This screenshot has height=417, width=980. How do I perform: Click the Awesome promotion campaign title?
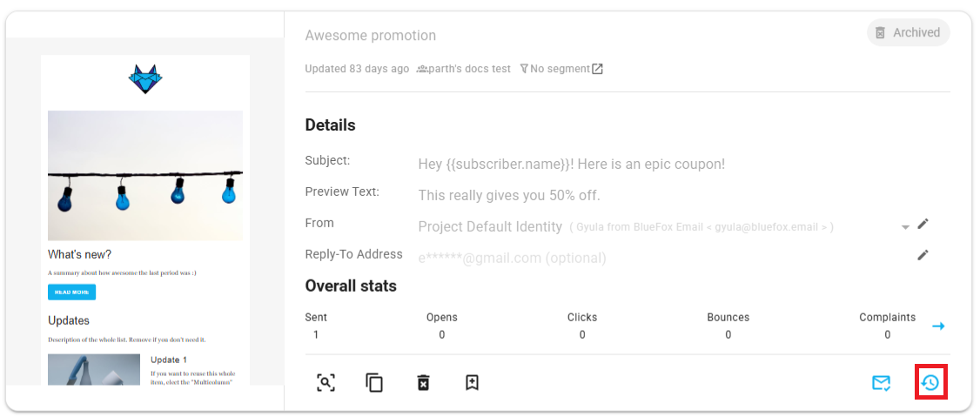[x=371, y=36]
